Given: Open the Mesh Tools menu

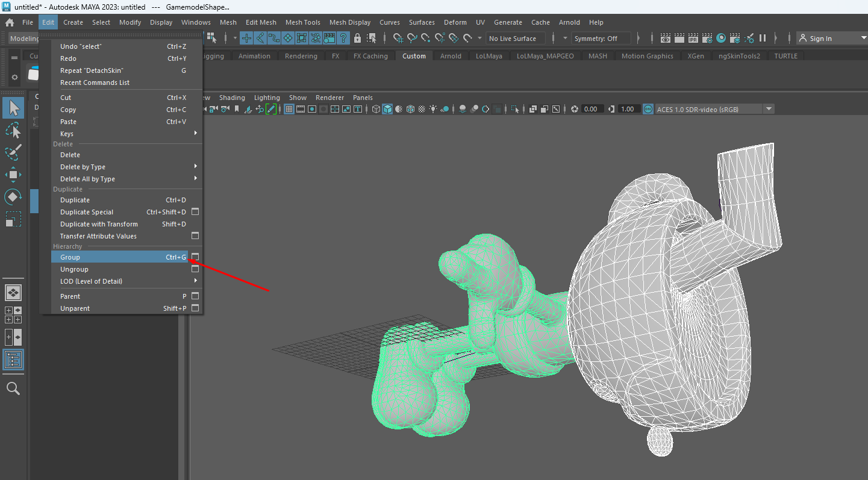Looking at the screenshot, I should 303,22.
